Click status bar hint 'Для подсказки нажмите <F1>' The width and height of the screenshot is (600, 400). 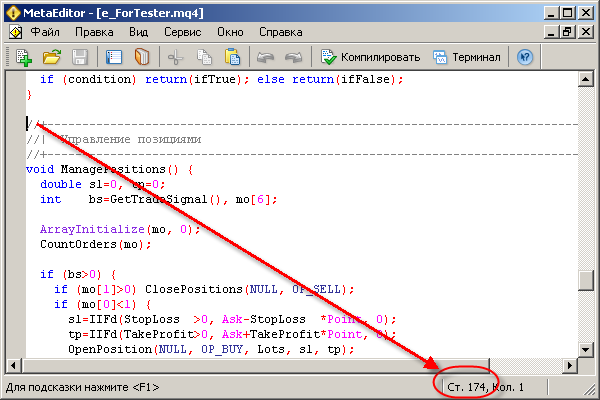coord(82,387)
